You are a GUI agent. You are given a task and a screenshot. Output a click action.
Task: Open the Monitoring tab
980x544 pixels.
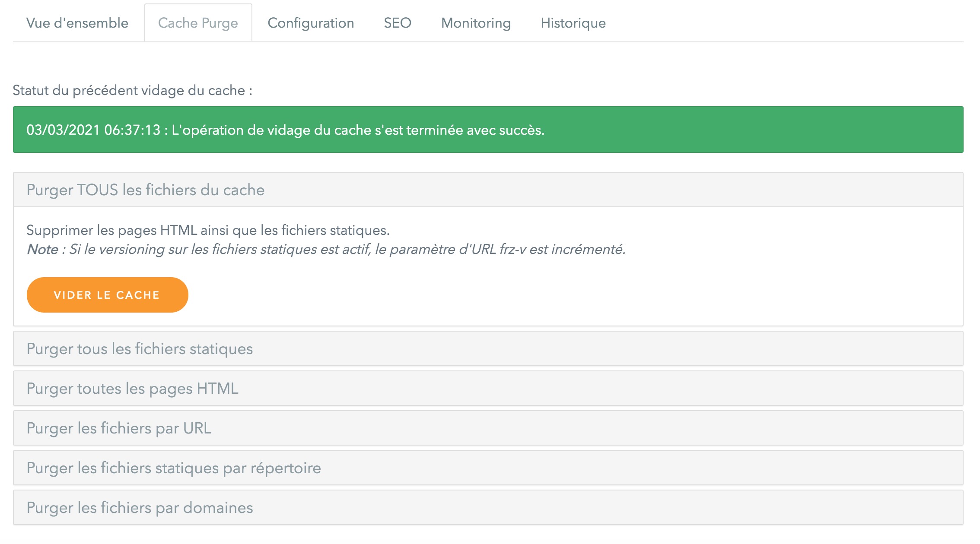pos(475,23)
